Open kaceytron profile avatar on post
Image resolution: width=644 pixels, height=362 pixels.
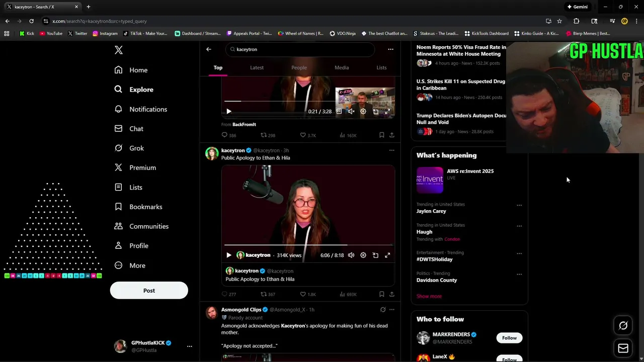[x=212, y=153]
